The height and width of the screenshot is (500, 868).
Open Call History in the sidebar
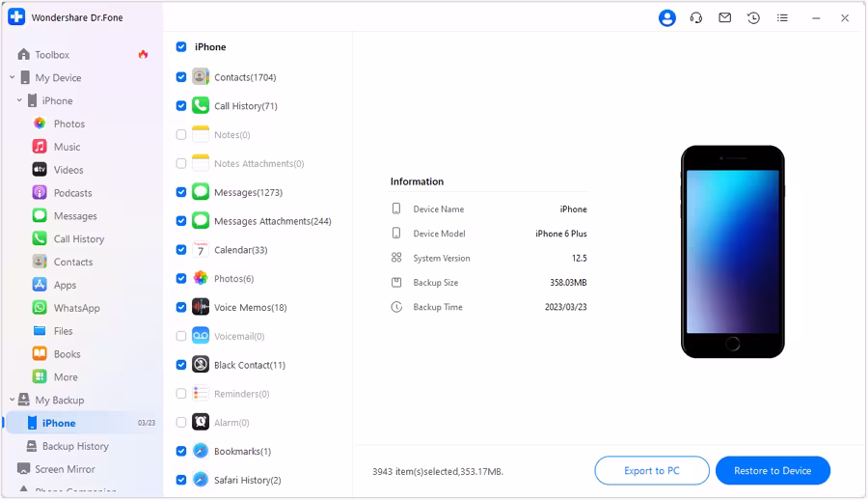tap(79, 239)
